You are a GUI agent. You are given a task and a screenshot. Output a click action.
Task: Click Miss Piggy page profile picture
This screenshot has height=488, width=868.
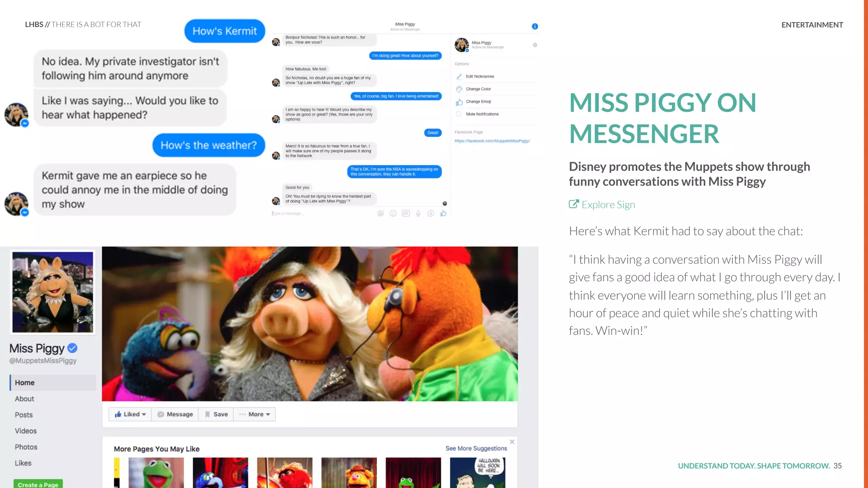53,292
